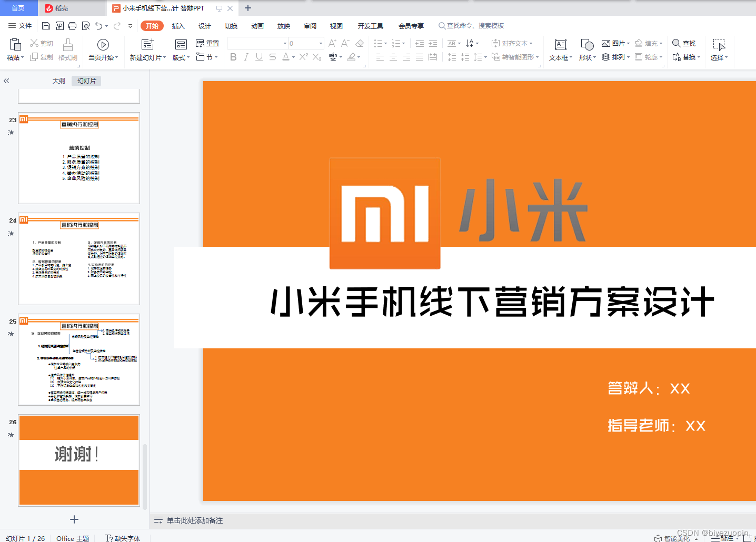Open the numbered list dropdown arrow
The image size is (756, 542).
pos(404,44)
